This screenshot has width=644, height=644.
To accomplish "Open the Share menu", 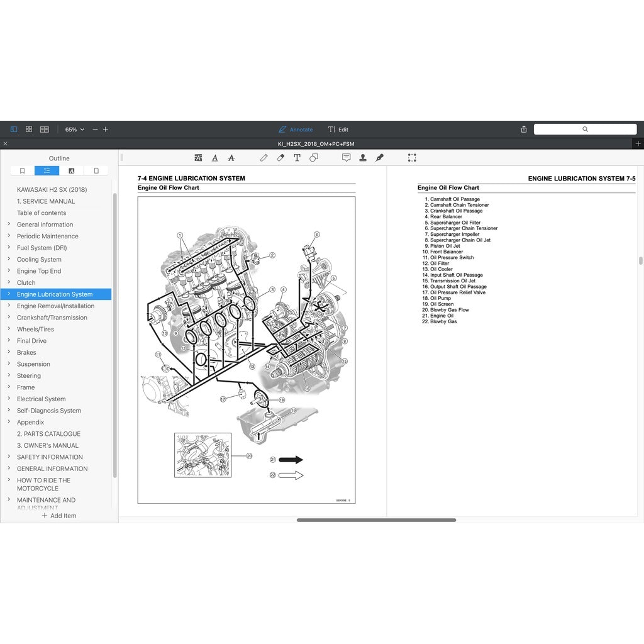I will point(523,129).
